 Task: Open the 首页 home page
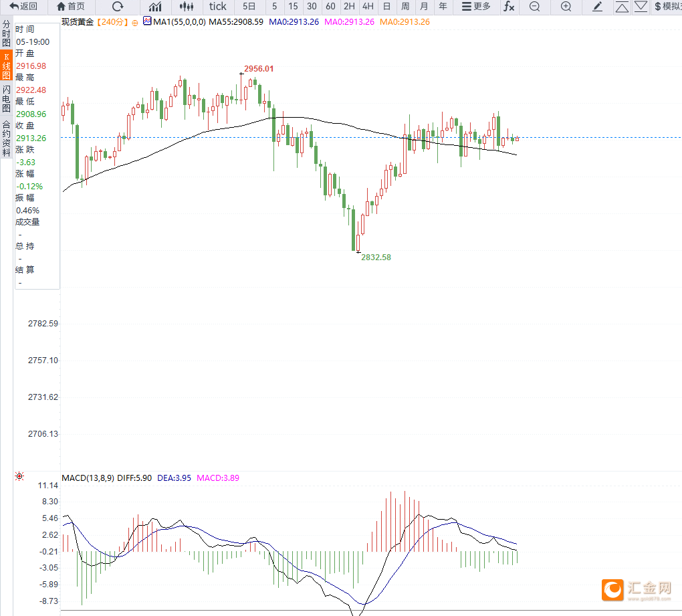(x=71, y=6)
